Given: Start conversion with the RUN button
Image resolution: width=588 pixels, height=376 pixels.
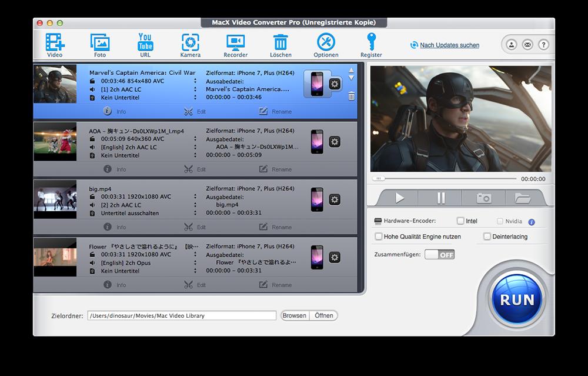Looking at the screenshot, I should pyautogui.click(x=517, y=299).
